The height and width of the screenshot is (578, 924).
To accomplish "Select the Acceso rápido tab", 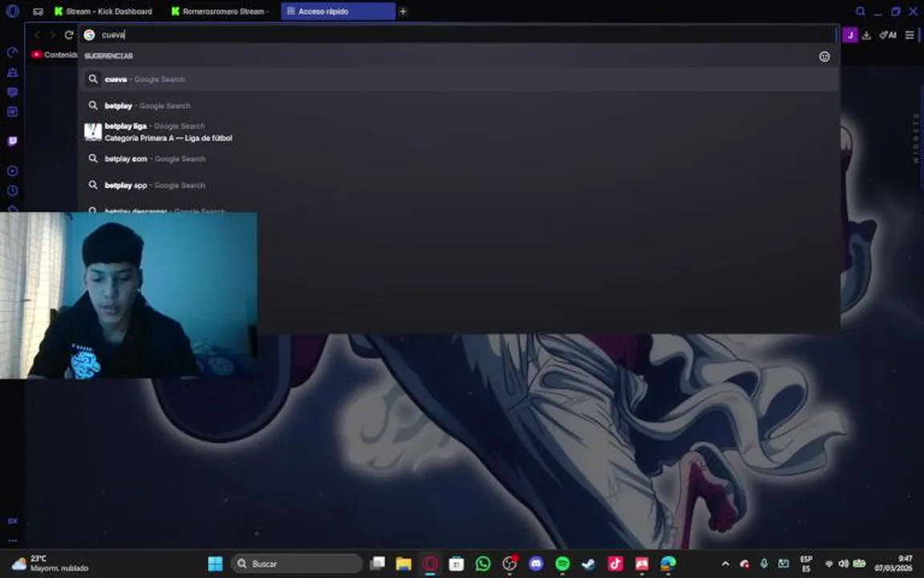I will pos(338,11).
